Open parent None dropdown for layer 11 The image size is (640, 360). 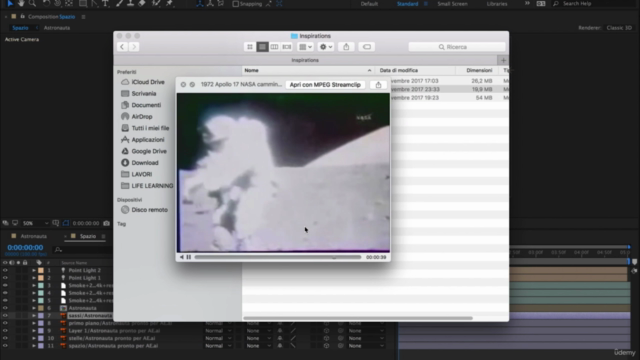pyautogui.click(x=365, y=346)
